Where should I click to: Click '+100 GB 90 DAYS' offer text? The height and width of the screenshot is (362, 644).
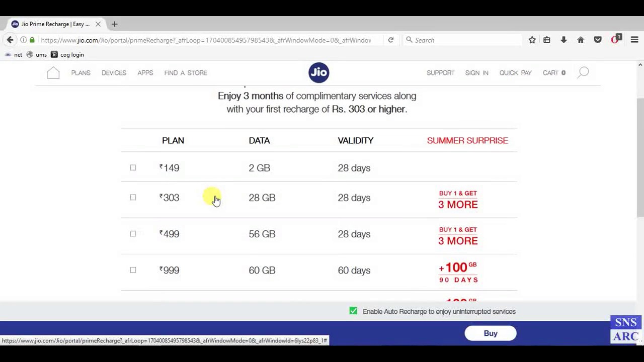click(x=458, y=272)
